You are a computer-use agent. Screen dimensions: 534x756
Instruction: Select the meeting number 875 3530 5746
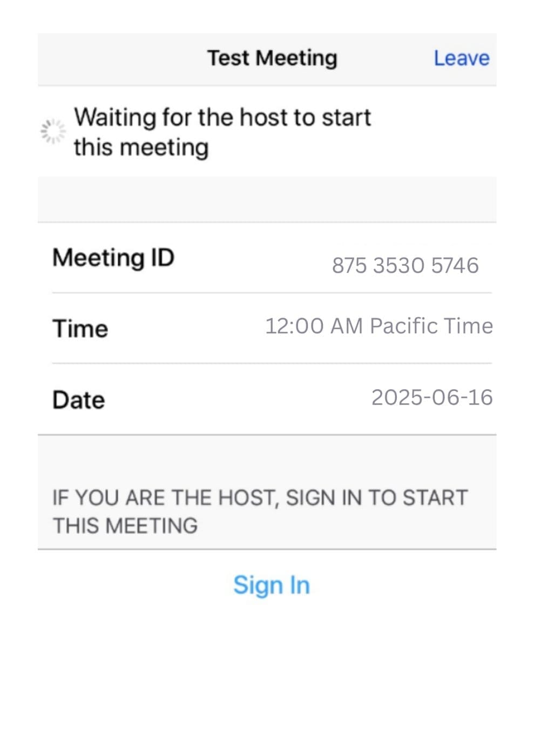(x=405, y=265)
